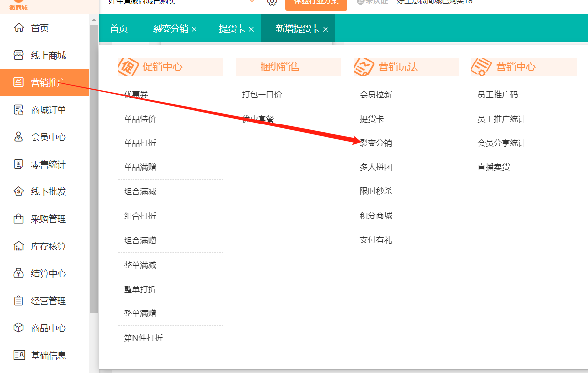
Task: Open 线上商城 via its sidebar icon
Action: (x=17, y=55)
